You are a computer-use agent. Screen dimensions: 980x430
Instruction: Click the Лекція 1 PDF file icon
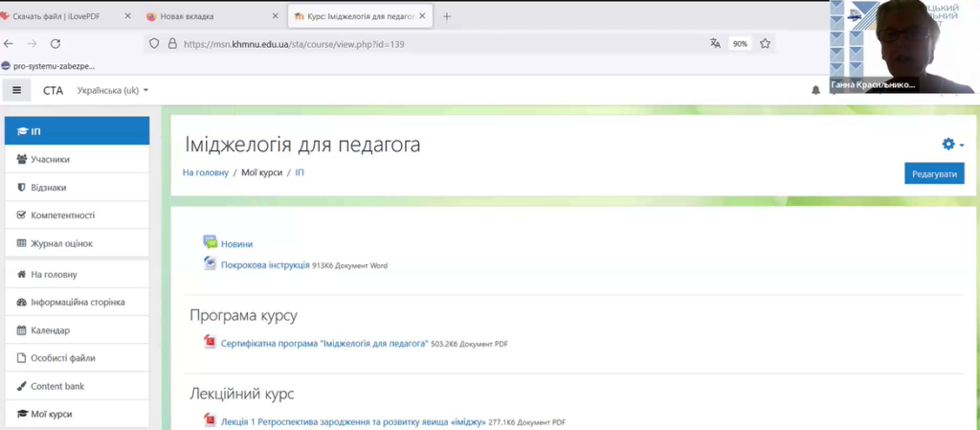point(210,420)
